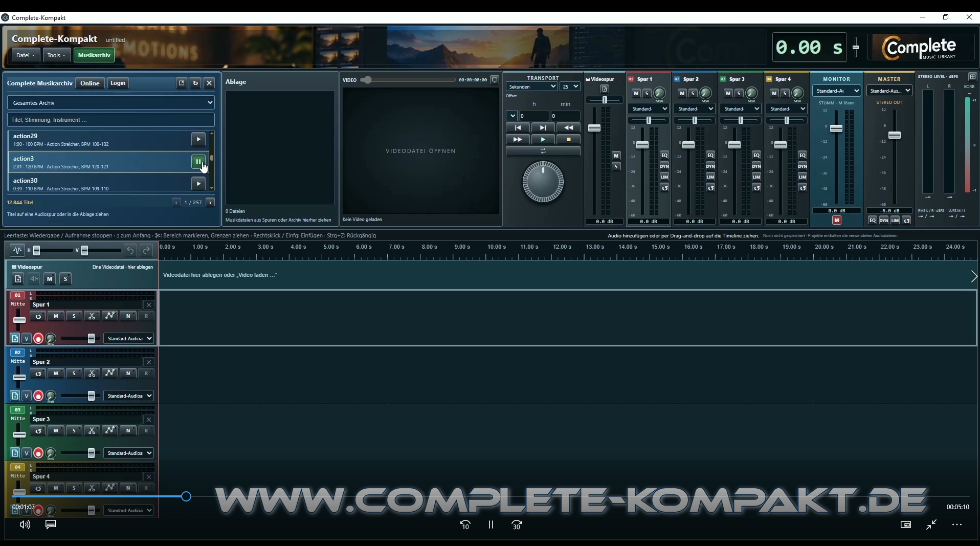Open the Gesamtes Archiv dropdown

111,103
